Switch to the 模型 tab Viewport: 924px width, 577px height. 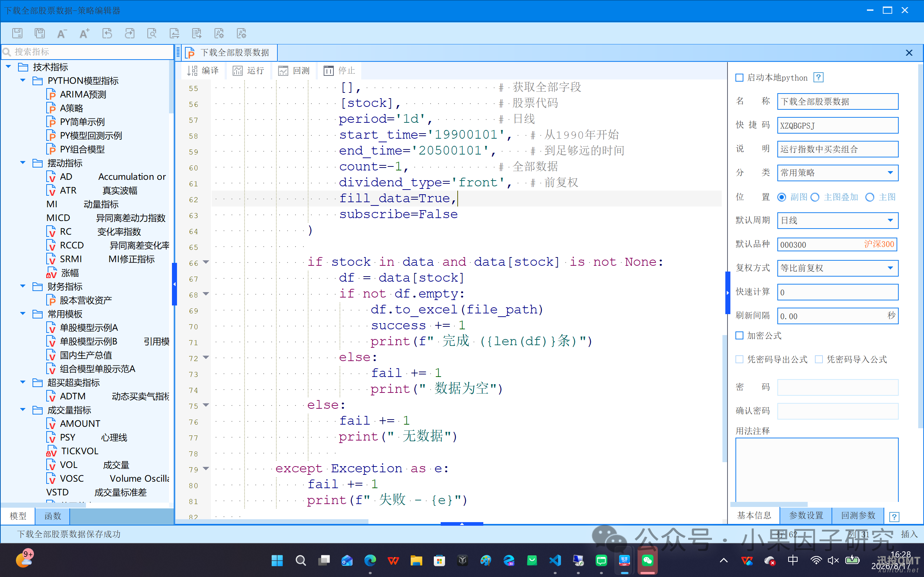tap(18, 516)
